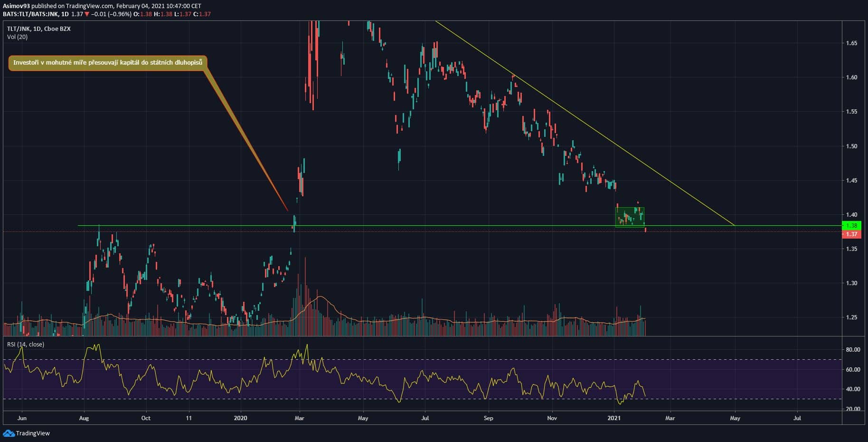Click the TradingView text at bottom left
The height and width of the screenshot is (442, 868).
tap(33, 433)
